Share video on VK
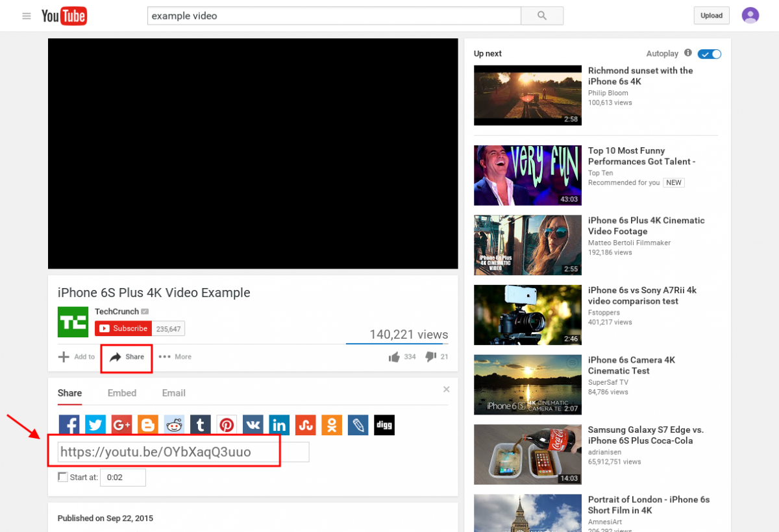The image size is (779, 532). 253,425
